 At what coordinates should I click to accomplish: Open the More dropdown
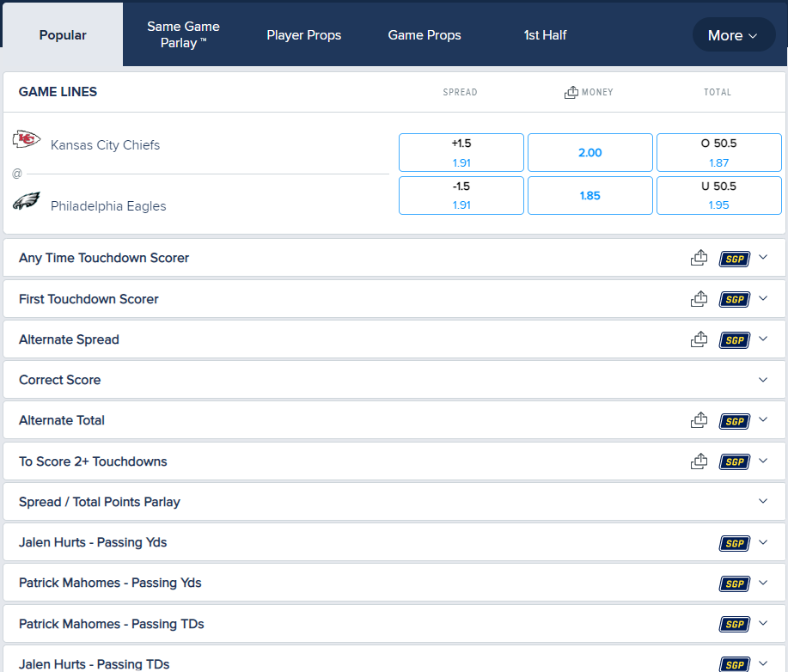point(733,34)
